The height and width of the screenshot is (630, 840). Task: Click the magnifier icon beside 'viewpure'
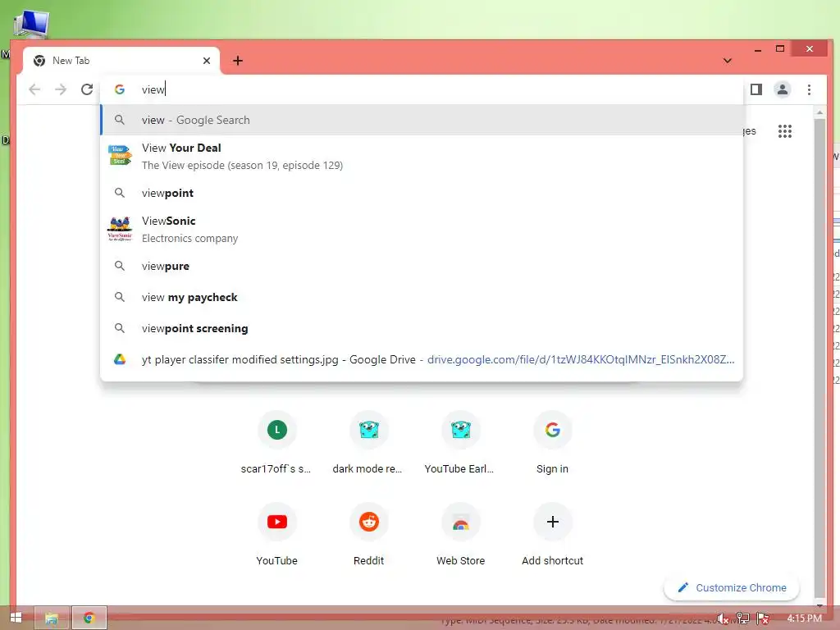[120, 267]
